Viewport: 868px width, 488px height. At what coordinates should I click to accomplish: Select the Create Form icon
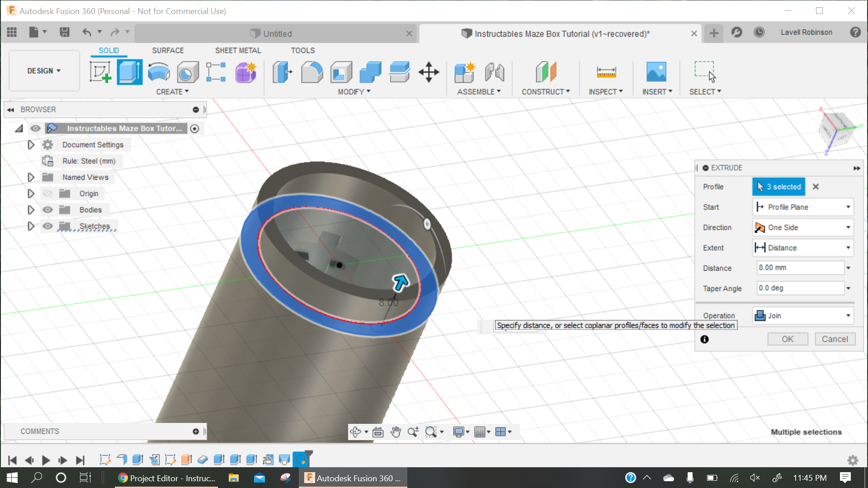pos(246,72)
